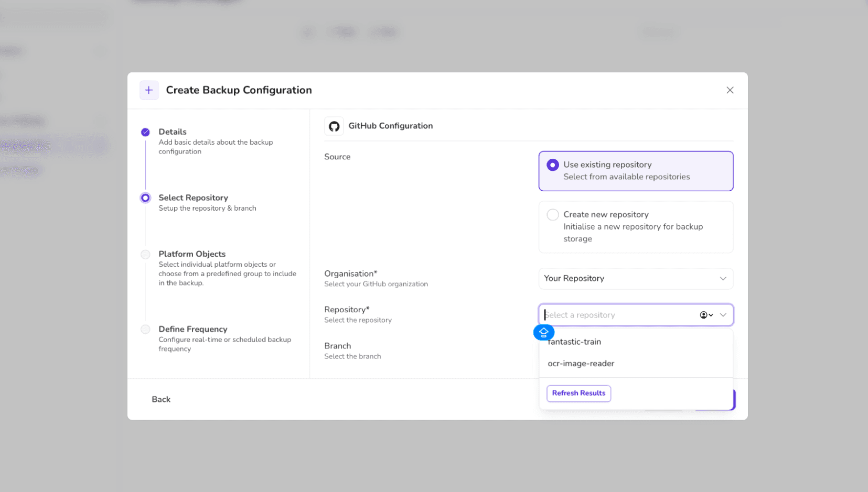Close the Create Backup Configuration dialog
This screenshot has height=492, width=868.
pos(730,90)
